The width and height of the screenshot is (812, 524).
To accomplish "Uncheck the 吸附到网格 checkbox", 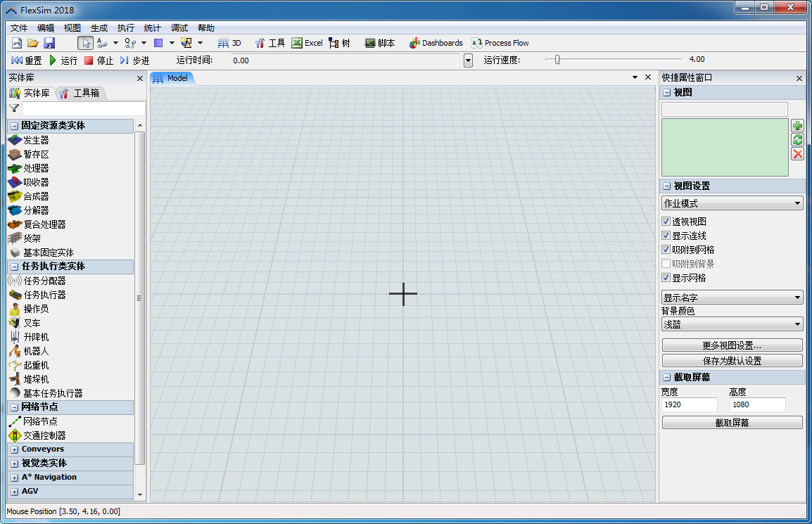I will click(x=666, y=250).
